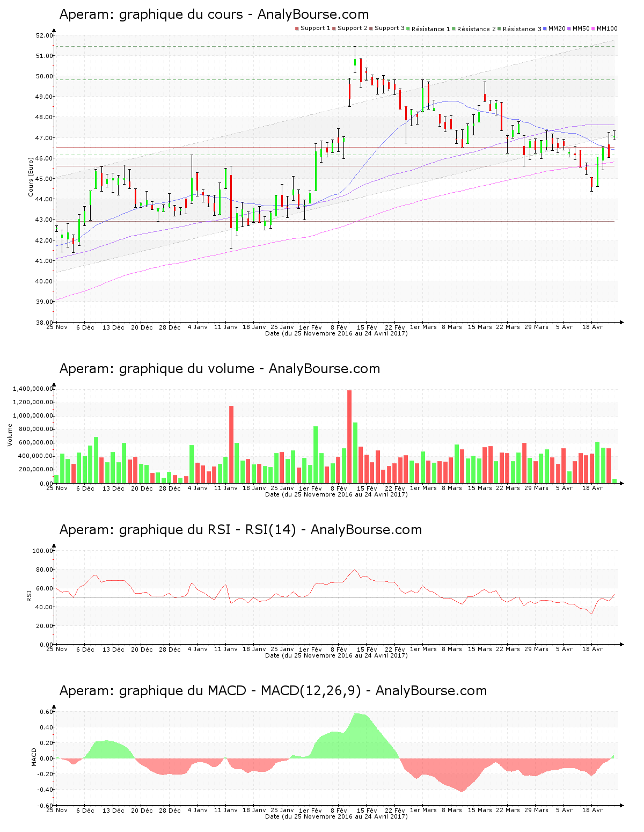644x832 pixels.
Task: Click "25 Nov" on the price chart axis
Action: (x=57, y=327)
